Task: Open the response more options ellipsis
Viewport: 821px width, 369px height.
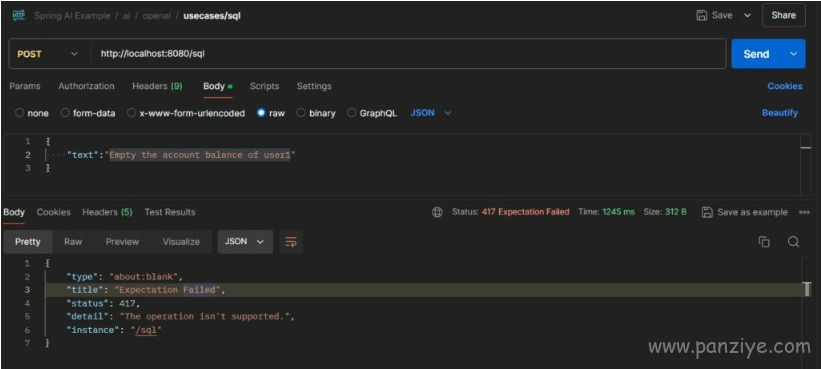Action: (805, 212)
